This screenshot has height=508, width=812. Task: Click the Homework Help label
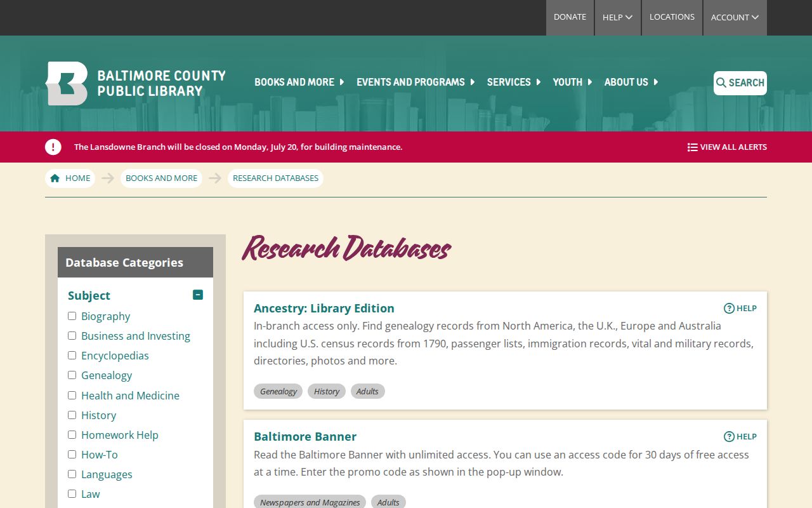pyautogui.click(x=120, y=435)
